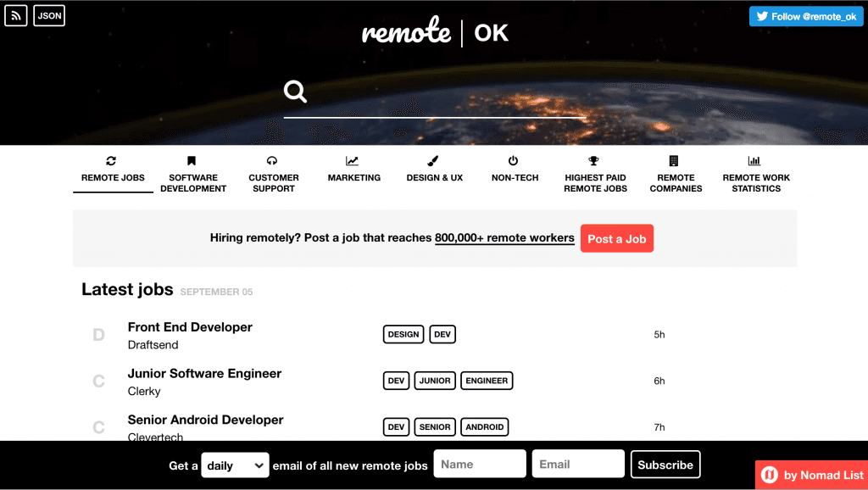Click the Nomad List logo icon

coord(770,475)
